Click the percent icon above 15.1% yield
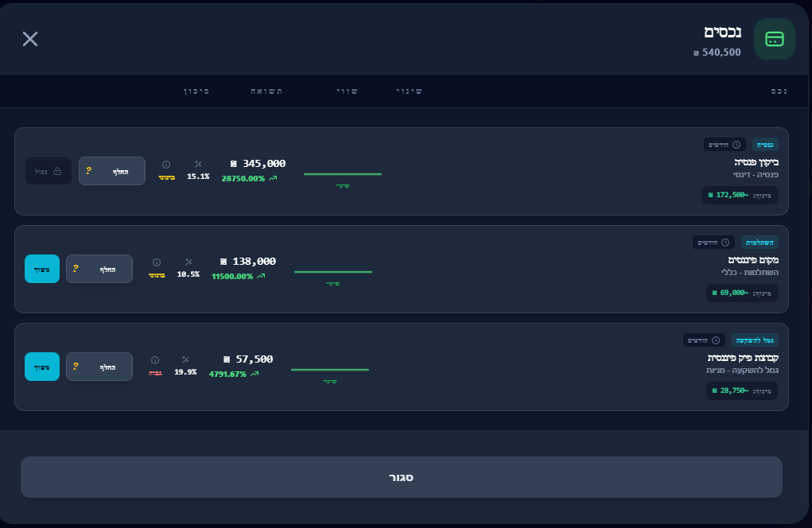 (198, 164)
